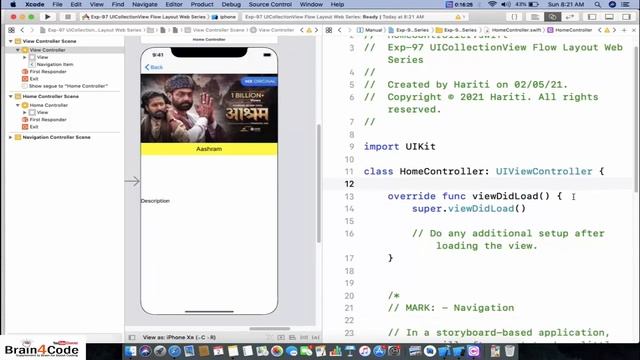Select First Responder under Home Controller

coord(48,120)
